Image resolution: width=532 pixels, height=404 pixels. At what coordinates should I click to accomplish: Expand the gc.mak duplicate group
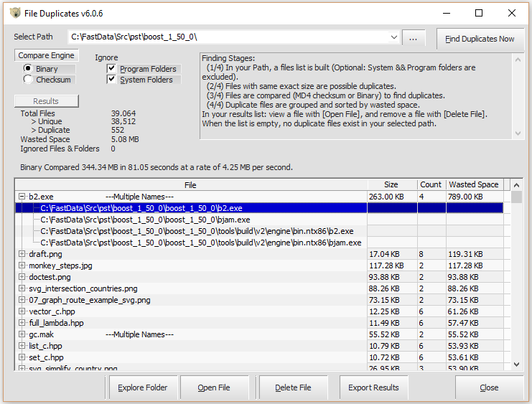point(22,334)
